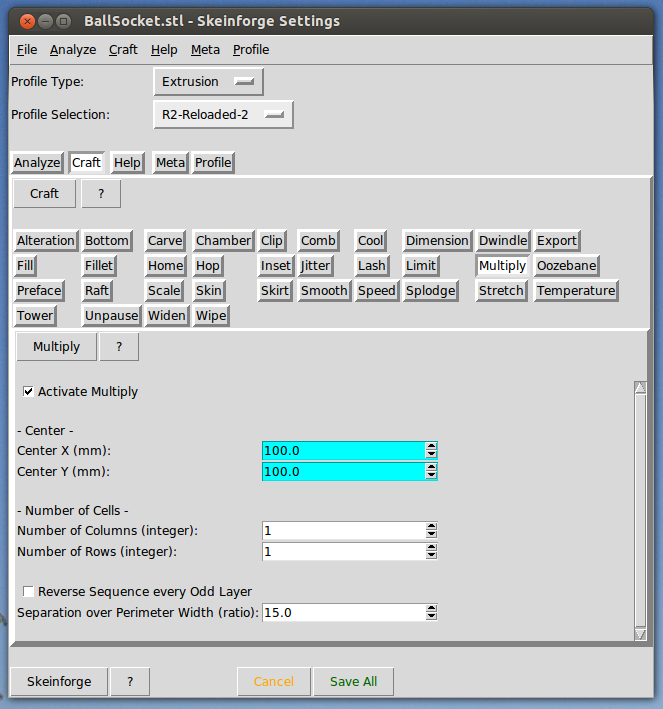Select the Export plugin tab
This screenshot has width=663, height=709.
coord(557,241)
